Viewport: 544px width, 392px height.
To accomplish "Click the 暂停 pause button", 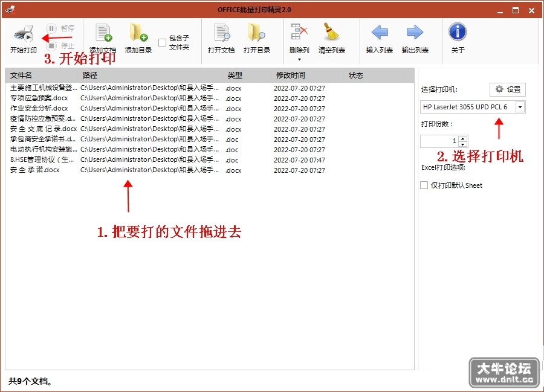I will [x=60, y=28].
